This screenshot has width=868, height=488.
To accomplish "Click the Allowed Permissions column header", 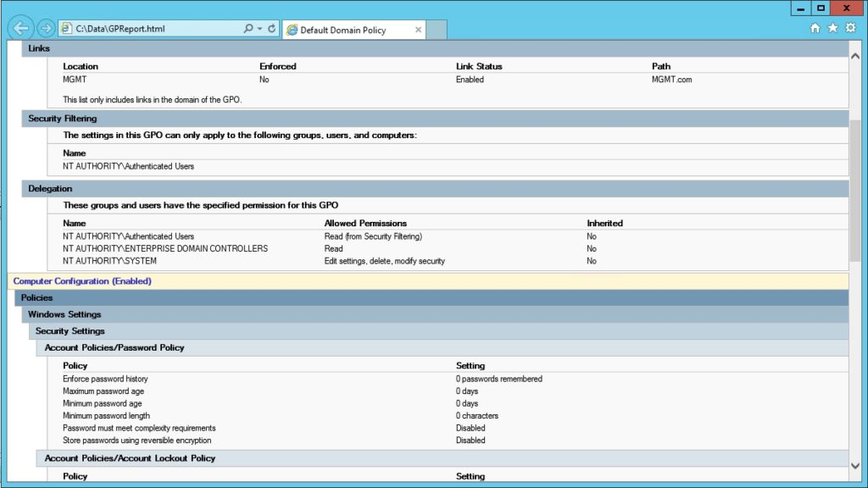I will click(x=365, y=224).
